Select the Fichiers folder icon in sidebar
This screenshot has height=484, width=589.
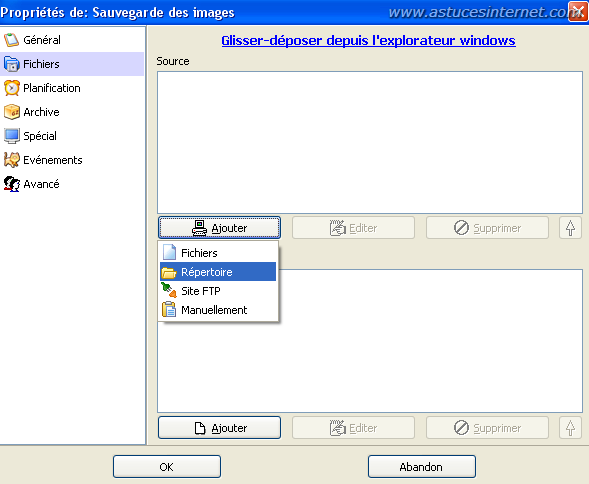point(11,64)
